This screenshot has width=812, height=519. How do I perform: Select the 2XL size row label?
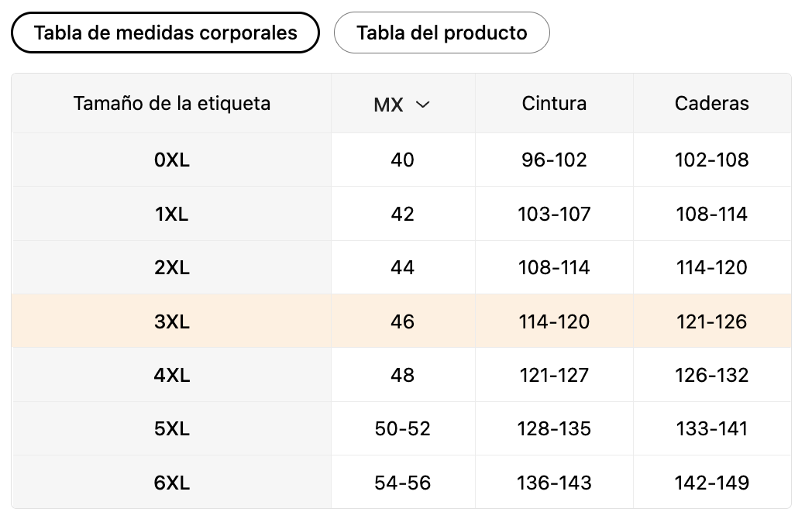point(171,268)
